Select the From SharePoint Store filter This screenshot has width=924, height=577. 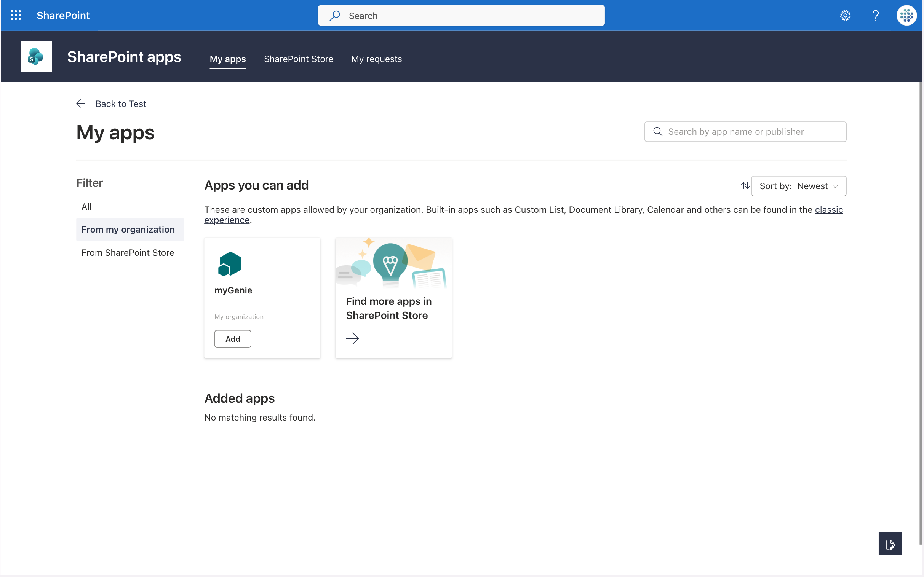click(130, 253)
